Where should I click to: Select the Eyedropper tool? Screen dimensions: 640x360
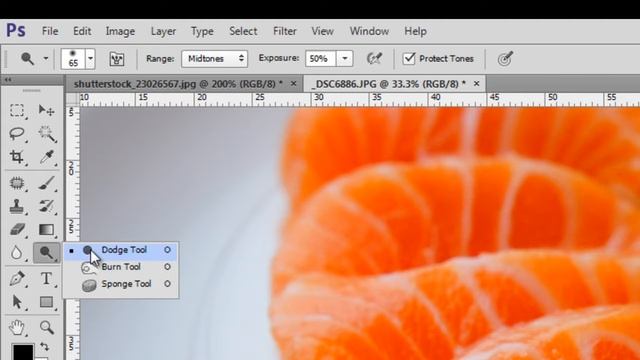point(47,157)
